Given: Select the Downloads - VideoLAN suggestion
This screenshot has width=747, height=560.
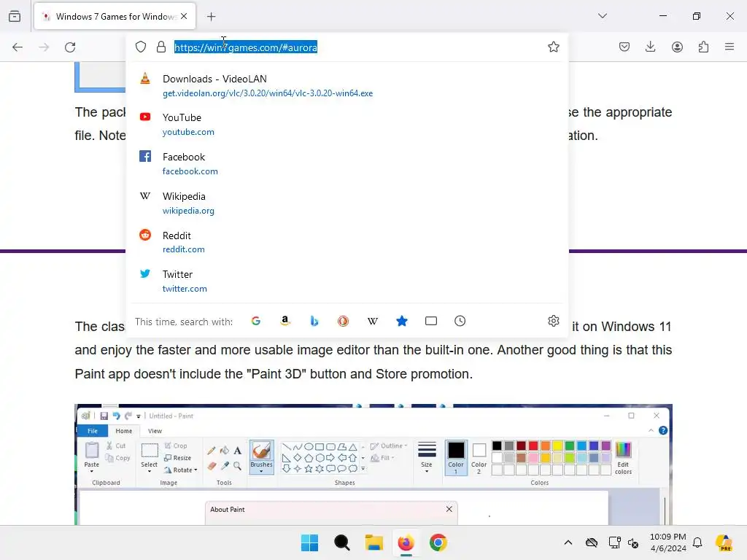Looking at the screenshot, I should 347,85.
